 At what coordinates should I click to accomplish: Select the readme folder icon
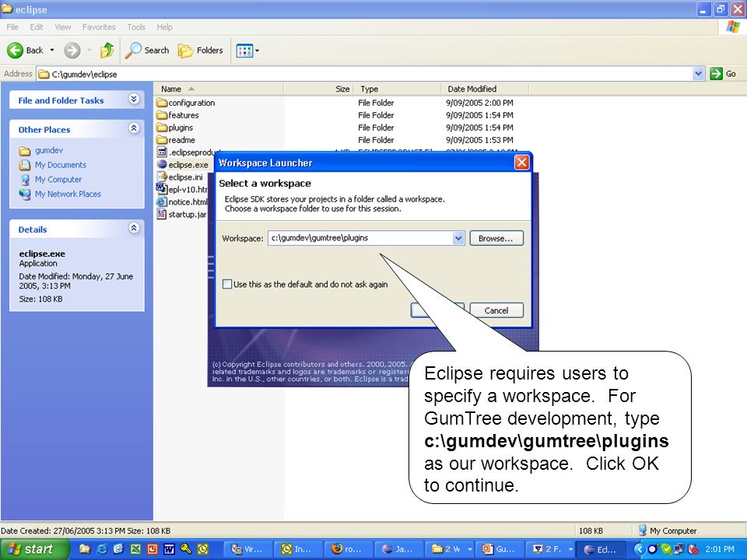pyautogui.click(x=162, y=140)
